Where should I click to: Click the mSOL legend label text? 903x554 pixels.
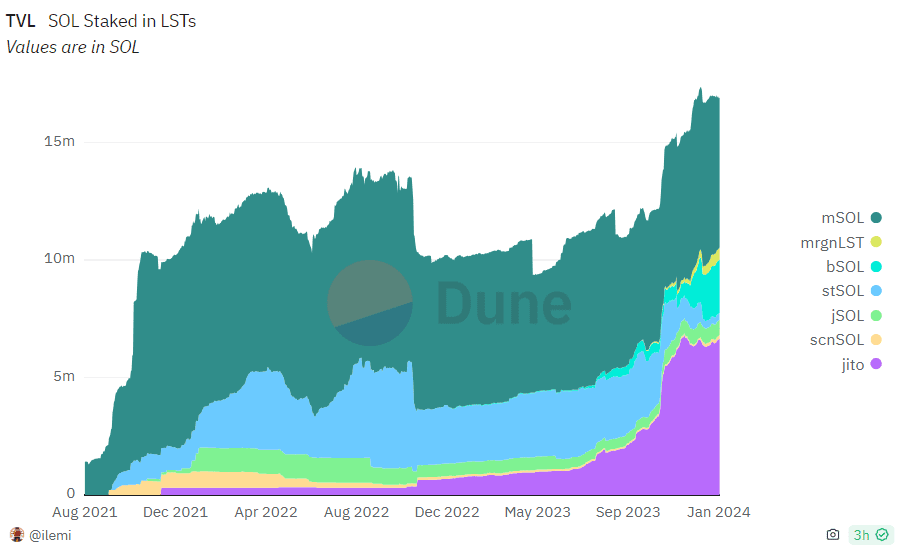pos(843,218)
